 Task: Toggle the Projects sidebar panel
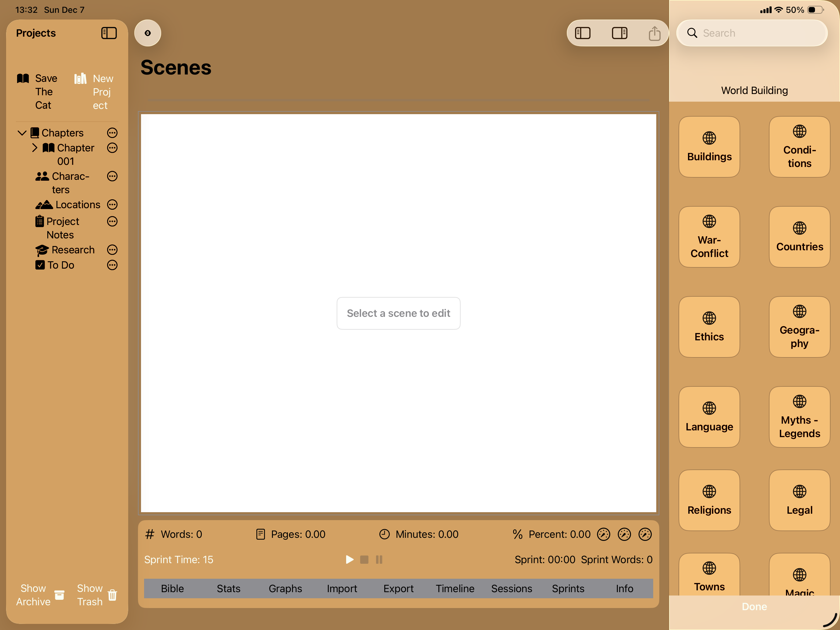(109, 33)
